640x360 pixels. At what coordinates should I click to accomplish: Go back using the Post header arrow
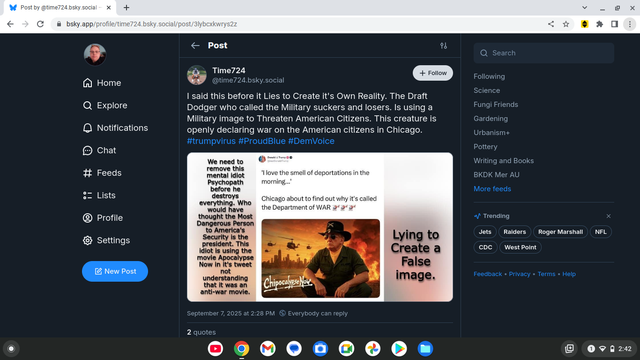pyautogui.click(x=195, y=45)
